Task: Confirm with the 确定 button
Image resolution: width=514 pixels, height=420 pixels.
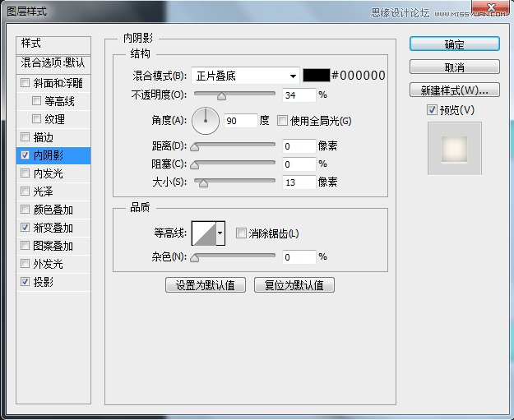Action: (x=455, y=44)
